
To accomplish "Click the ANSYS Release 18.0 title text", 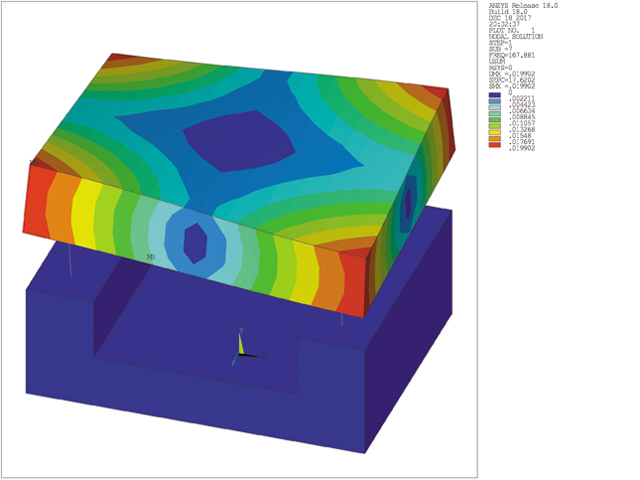I will pyautogui.click(x=521, y=6).
